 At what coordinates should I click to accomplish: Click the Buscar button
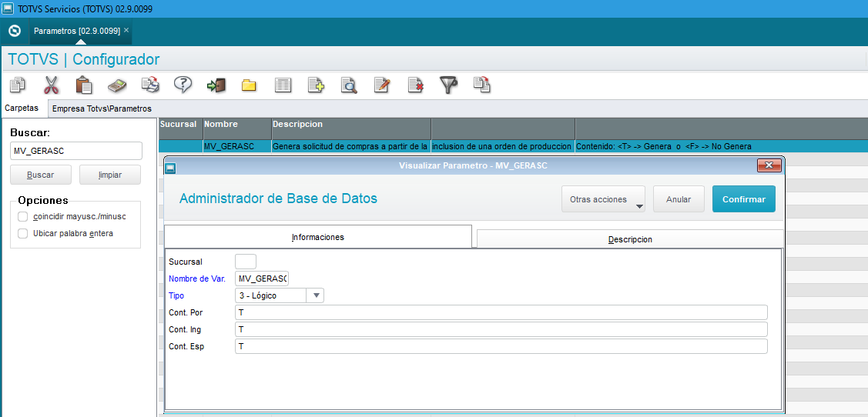click(40, 175)
